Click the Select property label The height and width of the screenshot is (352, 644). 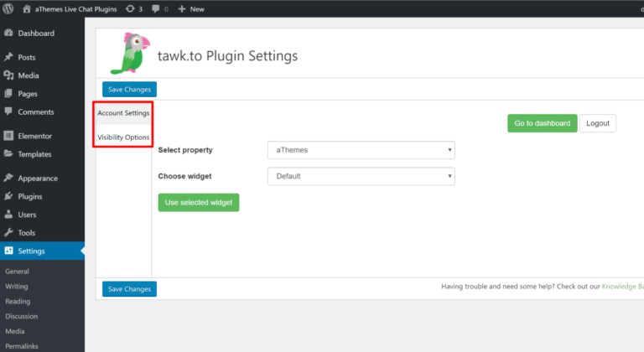point(185,150)
